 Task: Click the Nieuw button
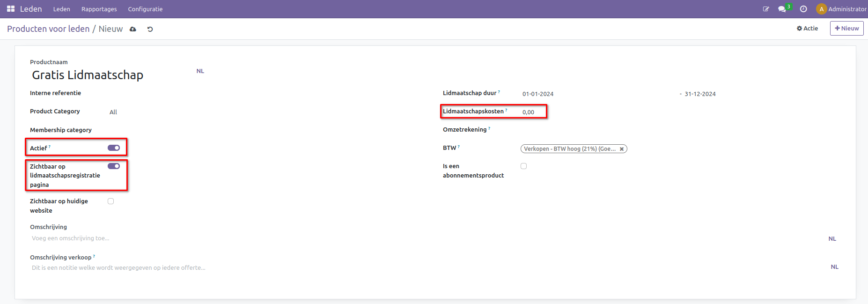pos(846,29)
